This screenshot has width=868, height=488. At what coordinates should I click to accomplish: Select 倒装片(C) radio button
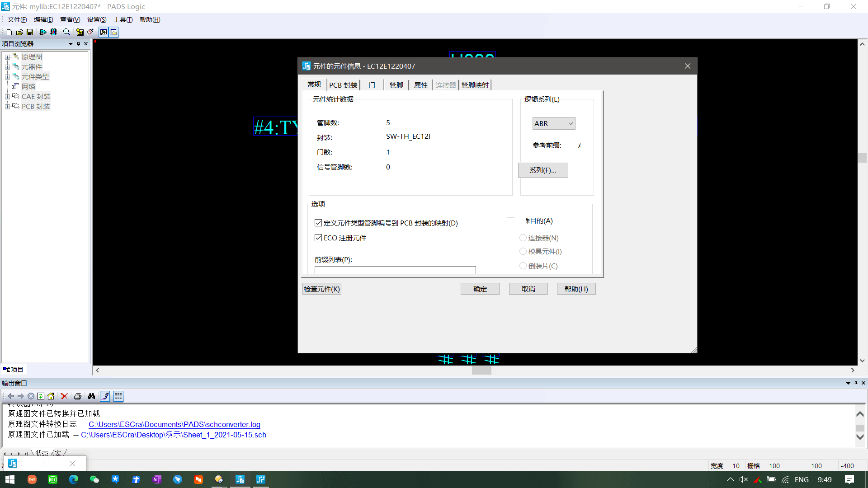pyautogui.click(x=523, y=266)
